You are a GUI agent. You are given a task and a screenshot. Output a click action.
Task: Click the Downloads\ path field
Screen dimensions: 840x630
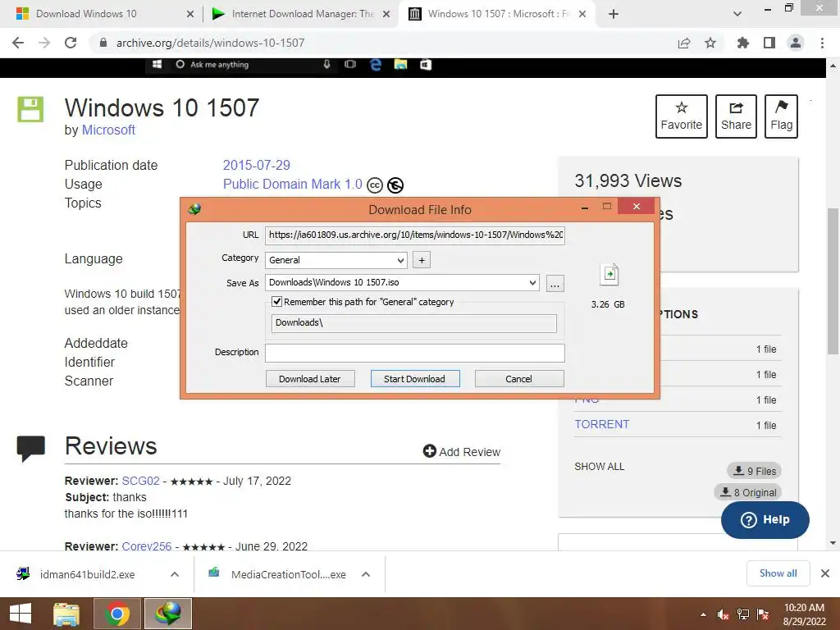point(413,322)
